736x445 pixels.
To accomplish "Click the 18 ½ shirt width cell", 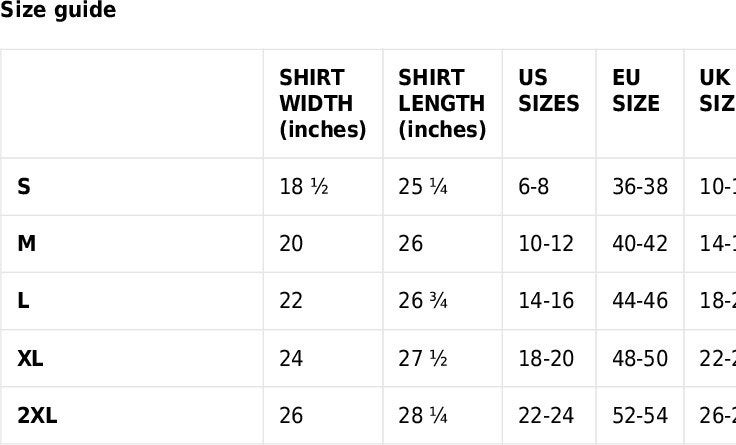I will [x=323, y=187].
